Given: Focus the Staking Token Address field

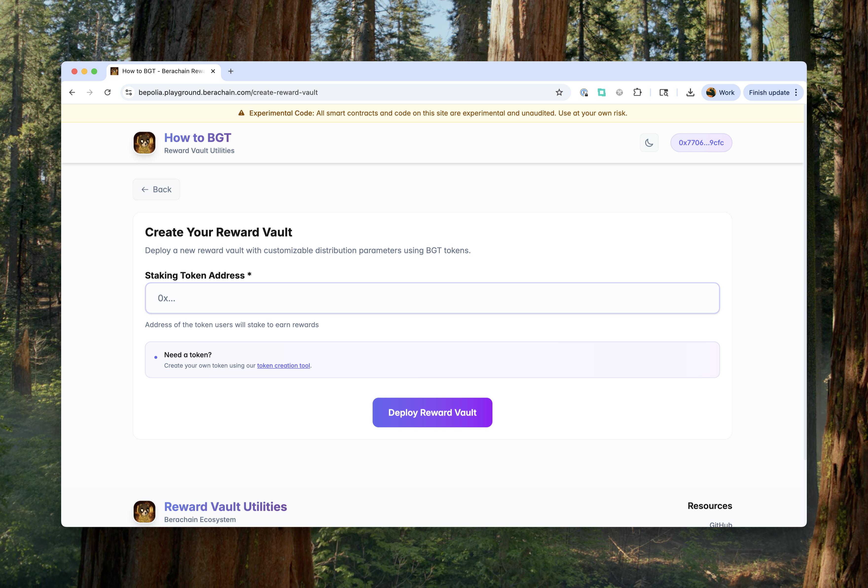Looking at the screenshot, I should (432, 298).
